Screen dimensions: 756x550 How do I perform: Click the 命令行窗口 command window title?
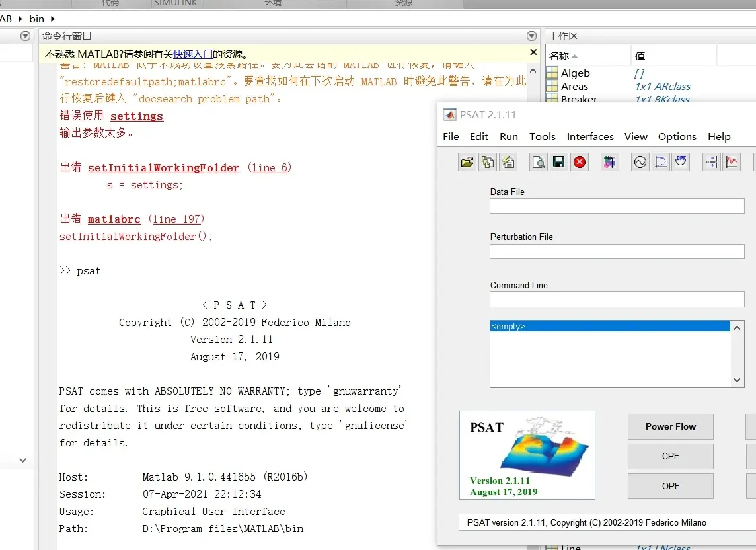tap(67, 36)
